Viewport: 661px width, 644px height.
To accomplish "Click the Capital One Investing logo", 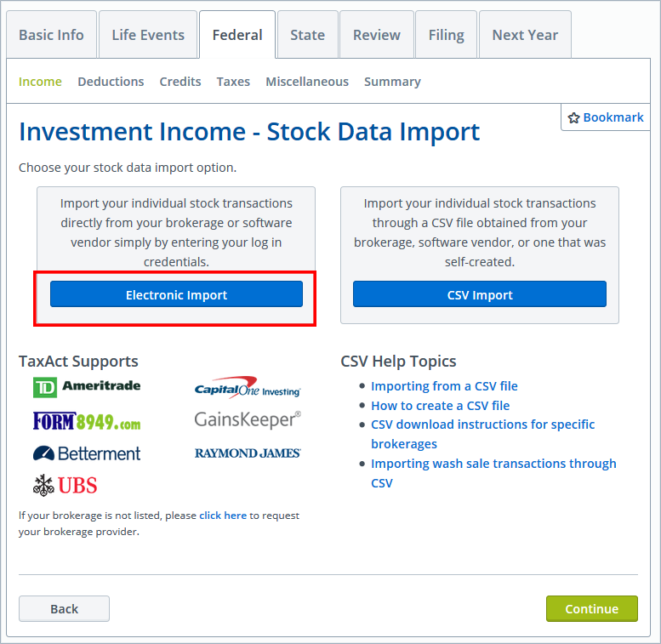I will click(x=248, y=387).
